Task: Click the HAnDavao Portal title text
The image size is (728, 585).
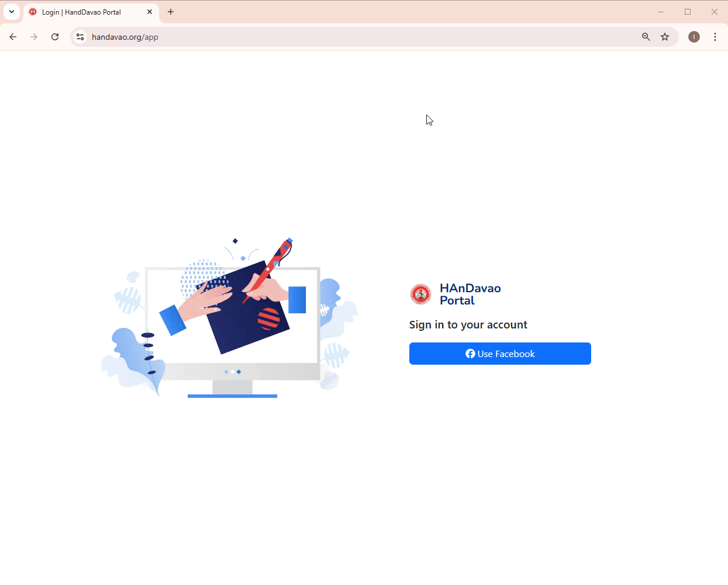Action: coord(470,295)
